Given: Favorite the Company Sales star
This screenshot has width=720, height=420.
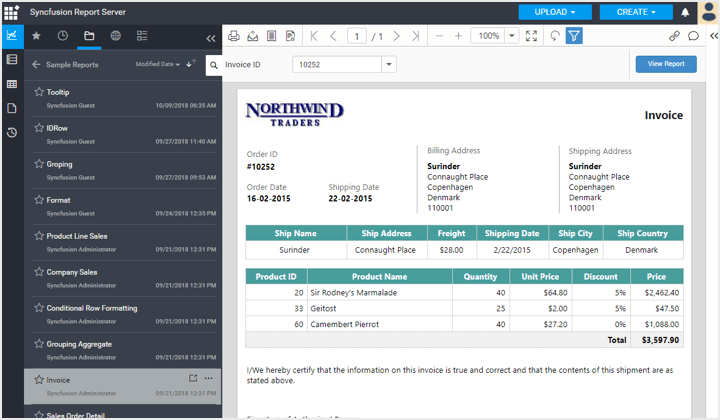Looking at the screenshot, I should point(39,272).
